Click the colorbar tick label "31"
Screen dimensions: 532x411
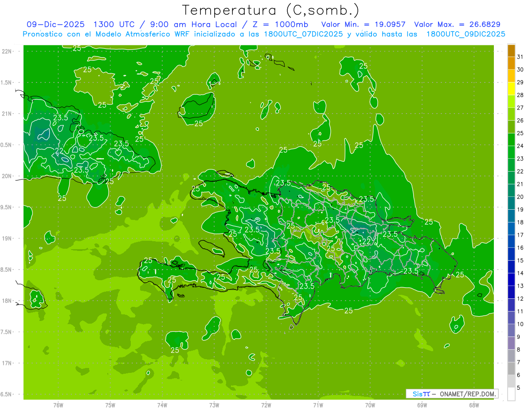pos(520,57)
